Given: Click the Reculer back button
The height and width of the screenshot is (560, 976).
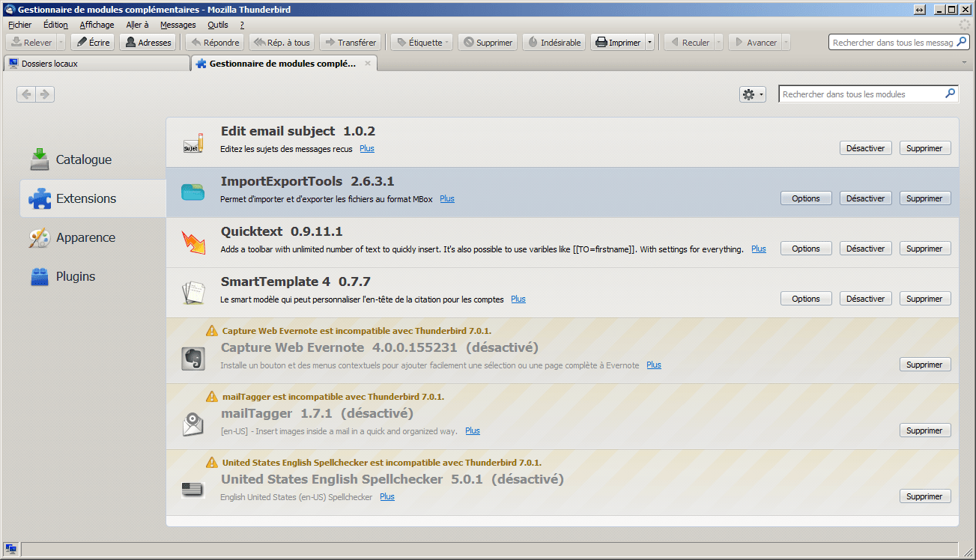Looking at the screenshot, I should tap(688, 43).
